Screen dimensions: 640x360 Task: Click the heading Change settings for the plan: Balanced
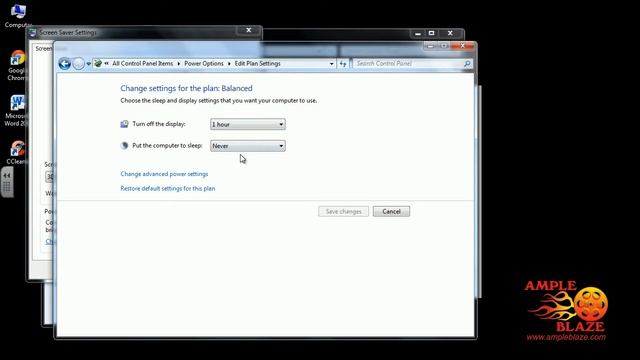coord(186,88)
